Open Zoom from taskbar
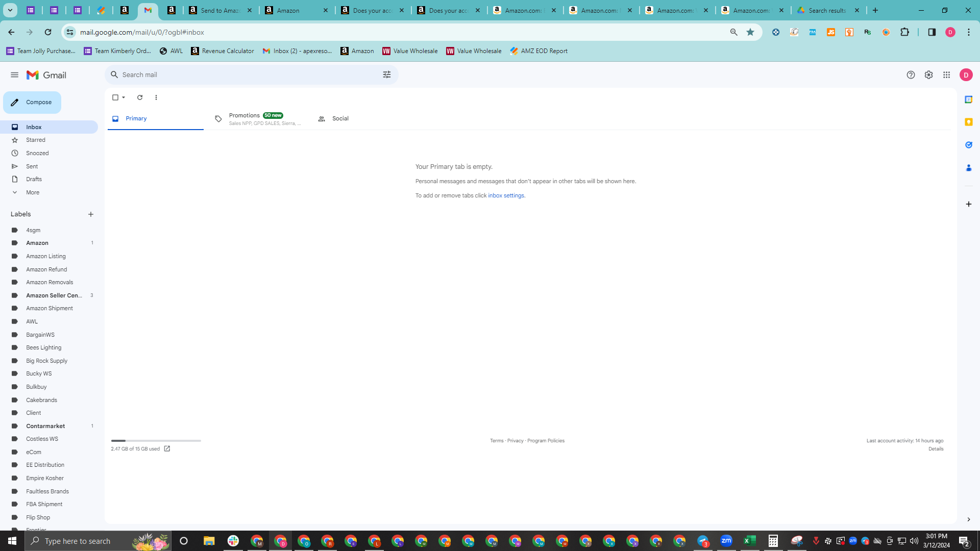The width and height of the screenshot is (980, 551). [x=726, y=541]
